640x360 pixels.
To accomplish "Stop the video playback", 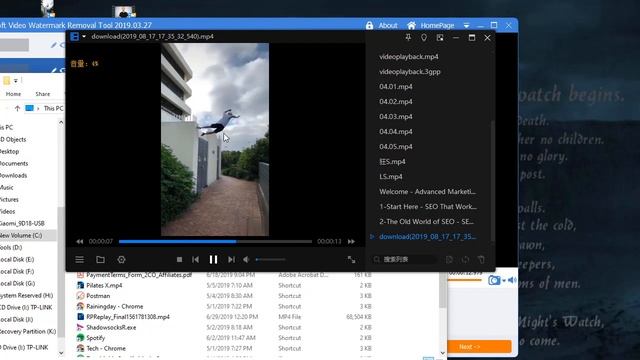I will pos(179,260).
